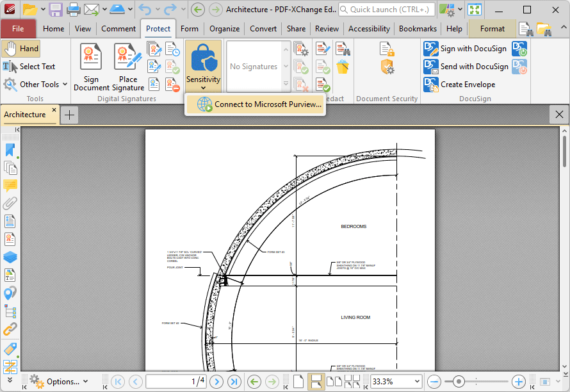Switch to the Comment ribbon tab
The height and width of the screenshot is (392, 570).
[118, 29]
